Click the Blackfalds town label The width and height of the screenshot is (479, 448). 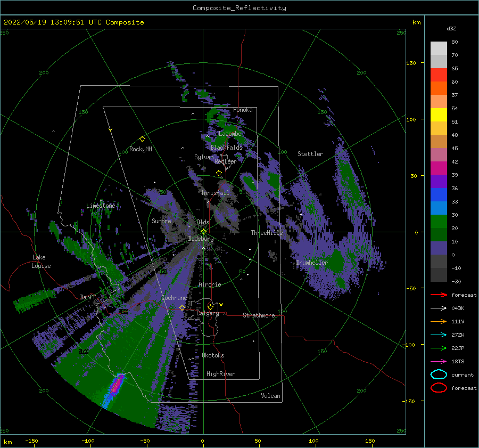point(226,148)
